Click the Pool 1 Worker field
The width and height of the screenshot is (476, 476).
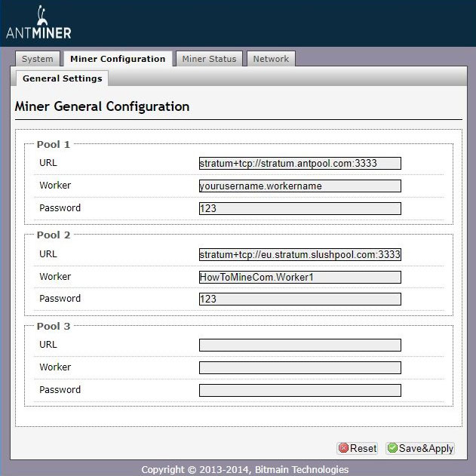(x=300, y=186)
